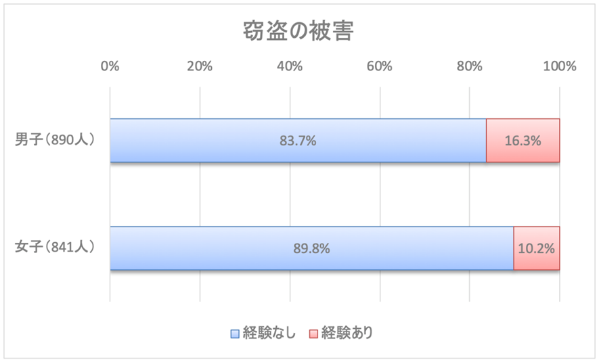Screen dimensions: 599x364
Task: Select the 男子（890人） category label
Action: pyautogui.click(x=56, y=140)
